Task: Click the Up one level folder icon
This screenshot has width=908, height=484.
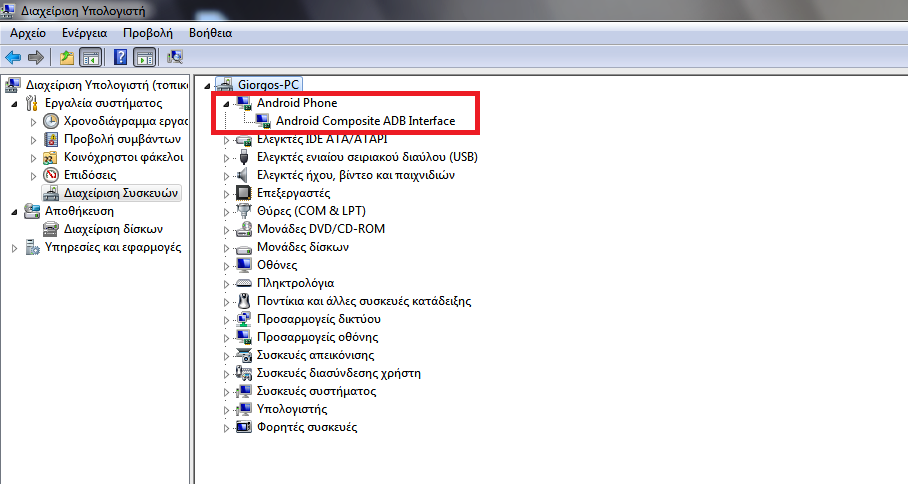Action: coord(67,57)
